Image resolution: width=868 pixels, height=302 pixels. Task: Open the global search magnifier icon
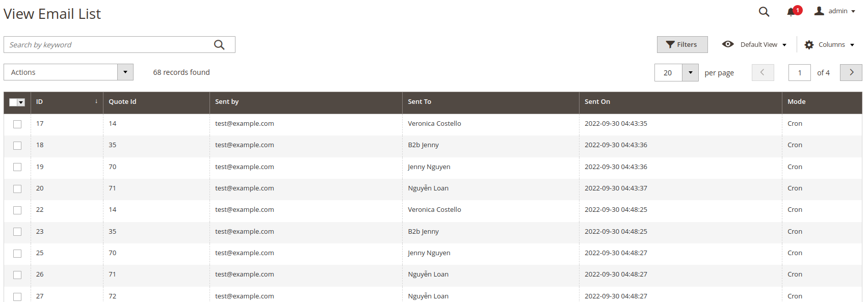[x=764, y=11]
